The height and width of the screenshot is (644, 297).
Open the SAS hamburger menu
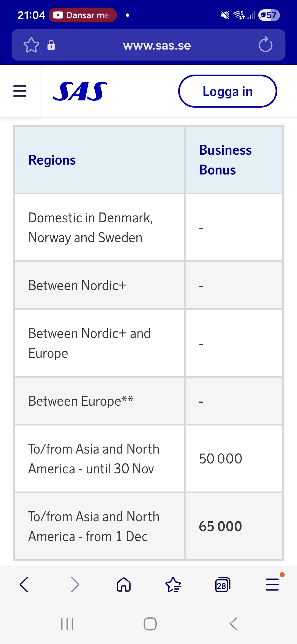(x=20, y=91)
